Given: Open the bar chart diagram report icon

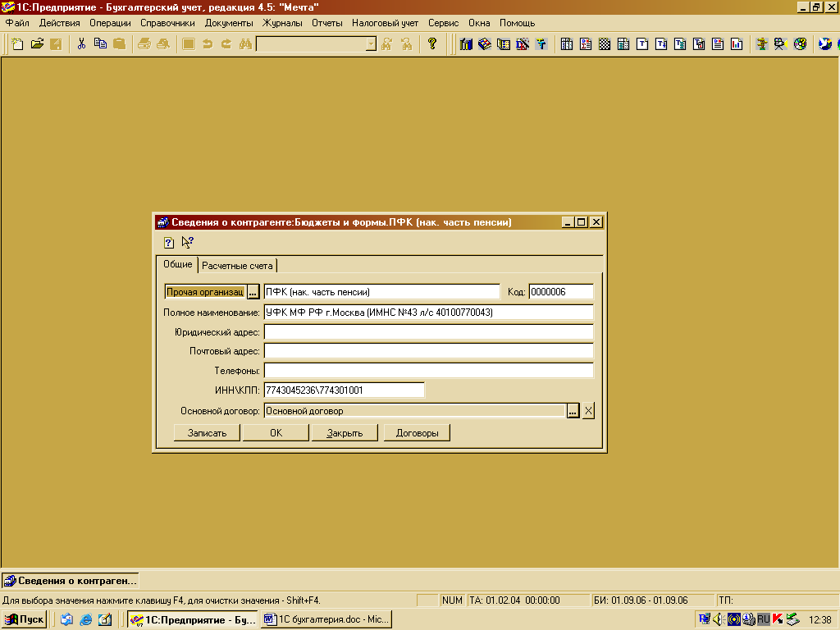Looking at the screenshot, I should tap(737, 44).
